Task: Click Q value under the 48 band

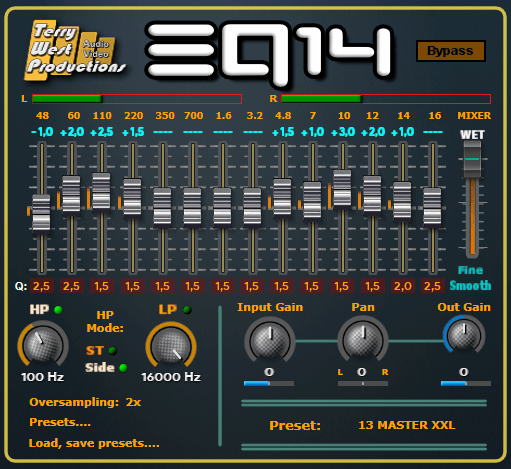Action: pyautogui.click(x=42, y=286)
